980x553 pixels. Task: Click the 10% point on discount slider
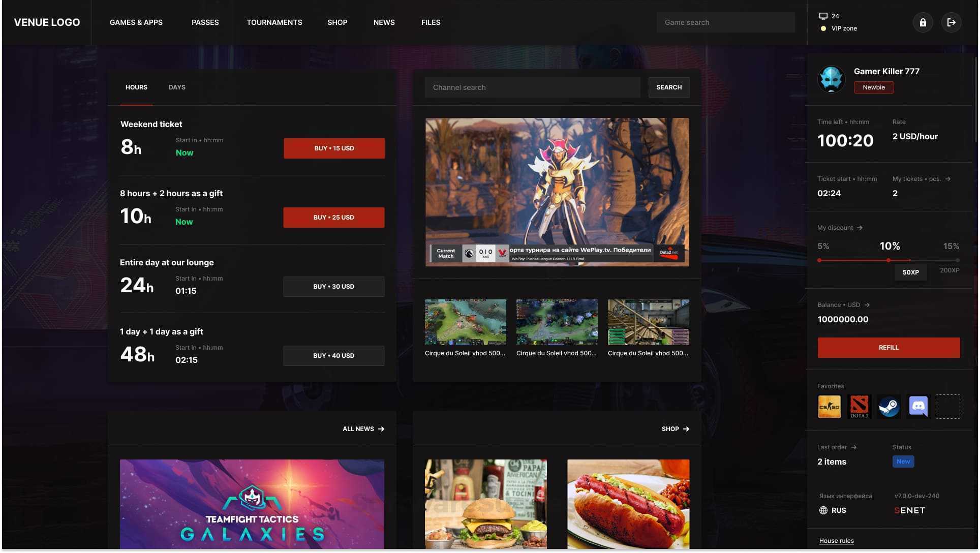(888, 260)
